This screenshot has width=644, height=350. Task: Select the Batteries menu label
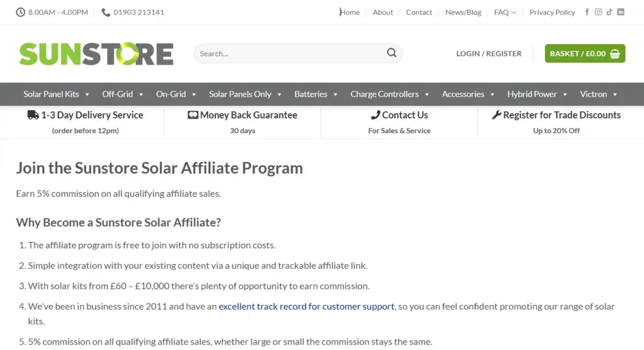click(x=311, y=94)
